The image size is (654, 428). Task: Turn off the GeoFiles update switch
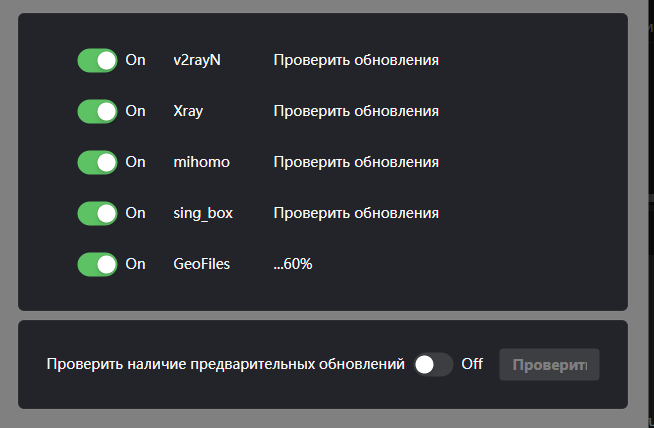click(97, 264)
